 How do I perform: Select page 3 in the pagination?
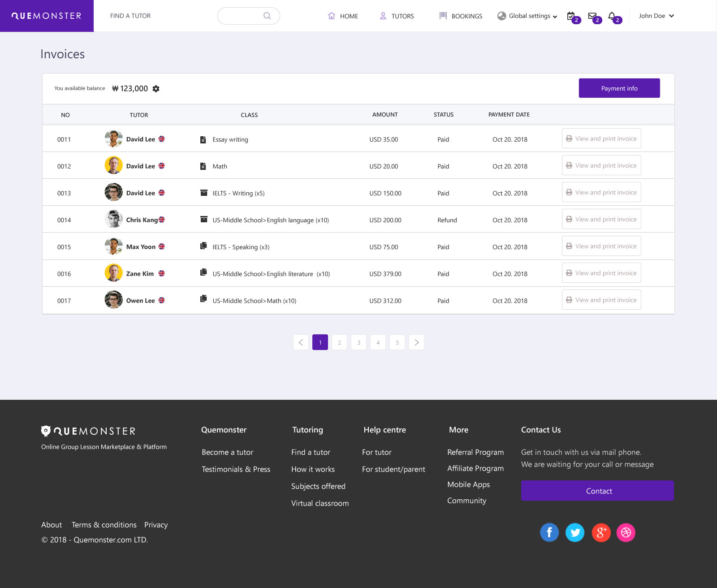pos(358,342)
